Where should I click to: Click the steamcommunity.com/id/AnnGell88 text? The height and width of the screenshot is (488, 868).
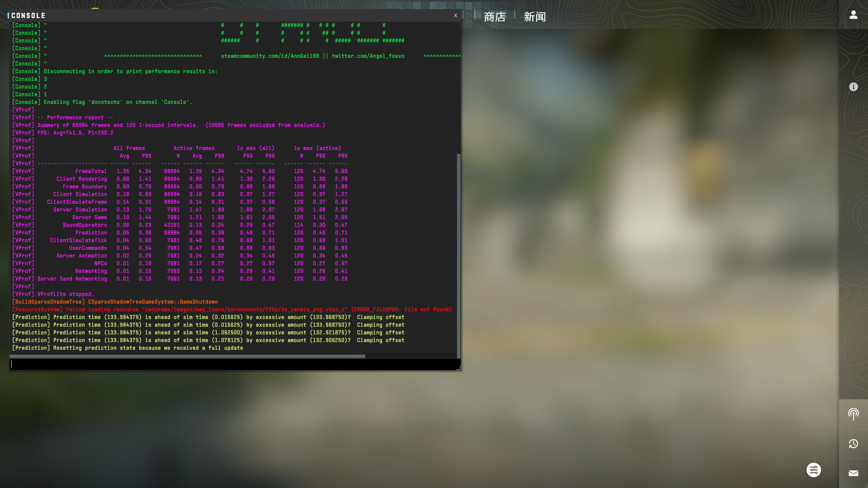pos(270,56)
